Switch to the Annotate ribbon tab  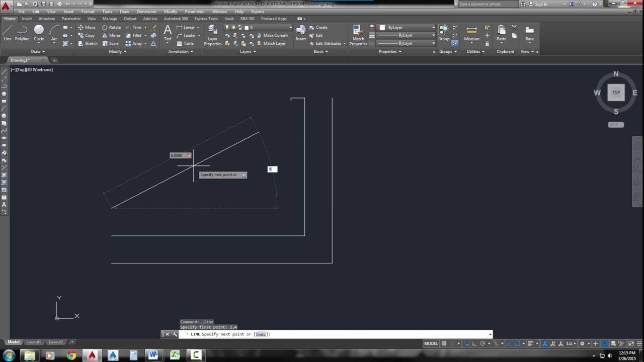click(x=47, y=19)
